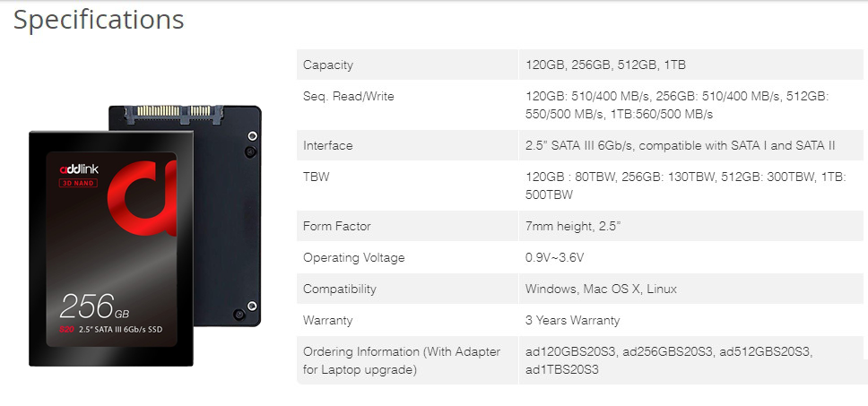Click the red addlink logo on the SSD
Image resolution: width=868 pixels, height=406 pixels.
143,198
